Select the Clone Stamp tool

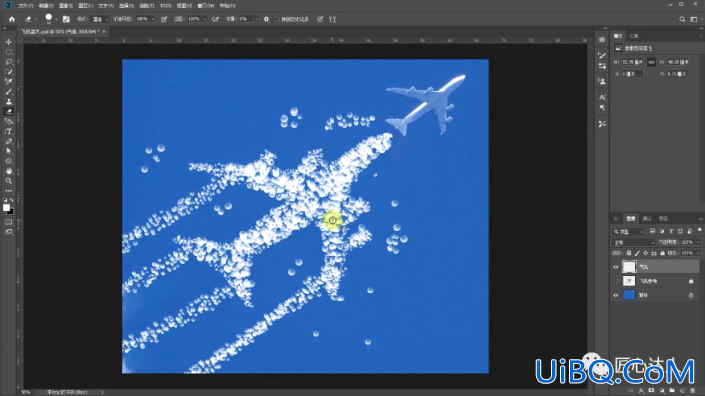9,102
